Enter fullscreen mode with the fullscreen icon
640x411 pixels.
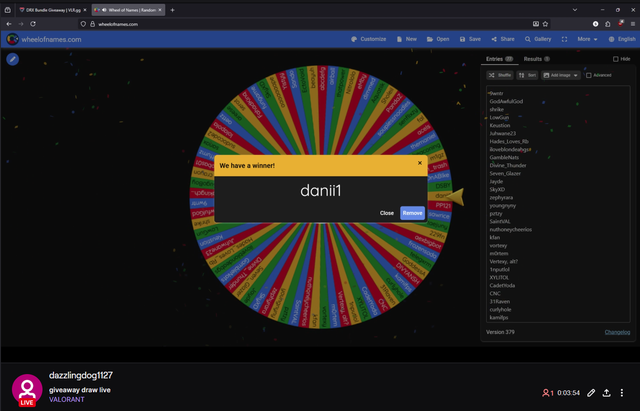click(x=564, y=39)
